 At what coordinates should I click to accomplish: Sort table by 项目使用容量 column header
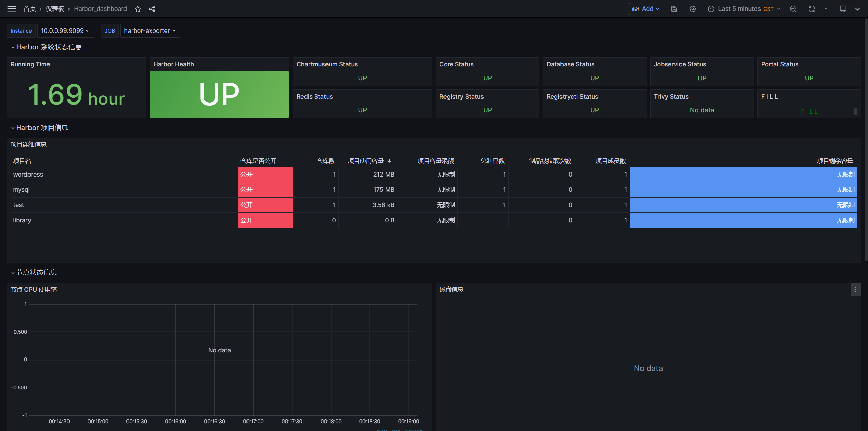pos(366,161)
